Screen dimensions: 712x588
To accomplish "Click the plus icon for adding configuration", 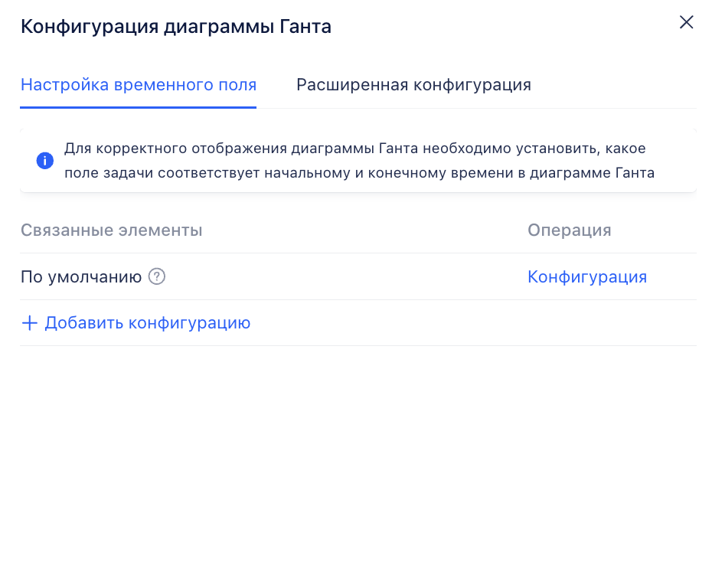I will point(30,323).
